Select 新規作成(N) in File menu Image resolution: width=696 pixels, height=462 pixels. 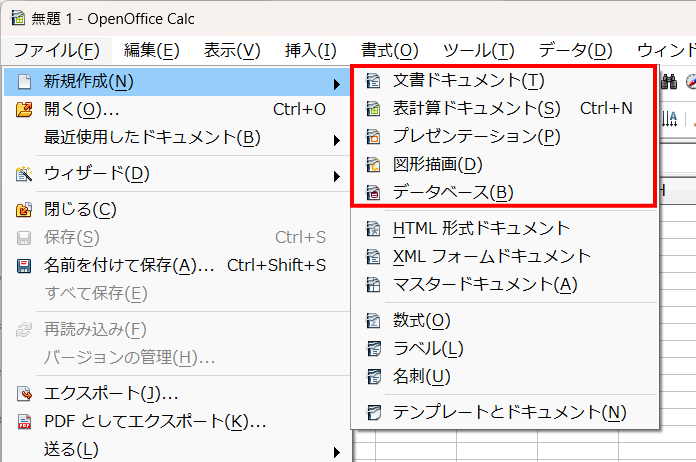click(177, 82)
